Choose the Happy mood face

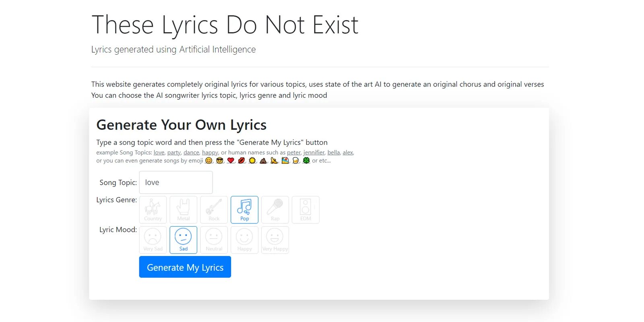click(244, 240)
